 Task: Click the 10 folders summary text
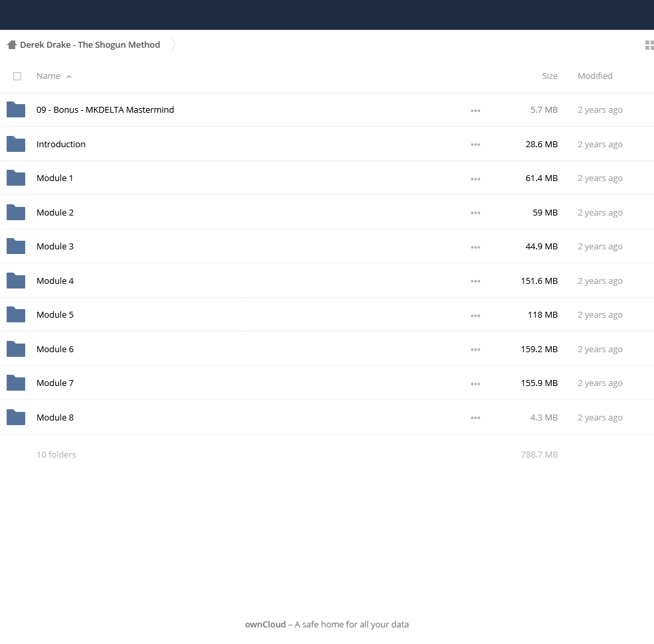(56, 454)
